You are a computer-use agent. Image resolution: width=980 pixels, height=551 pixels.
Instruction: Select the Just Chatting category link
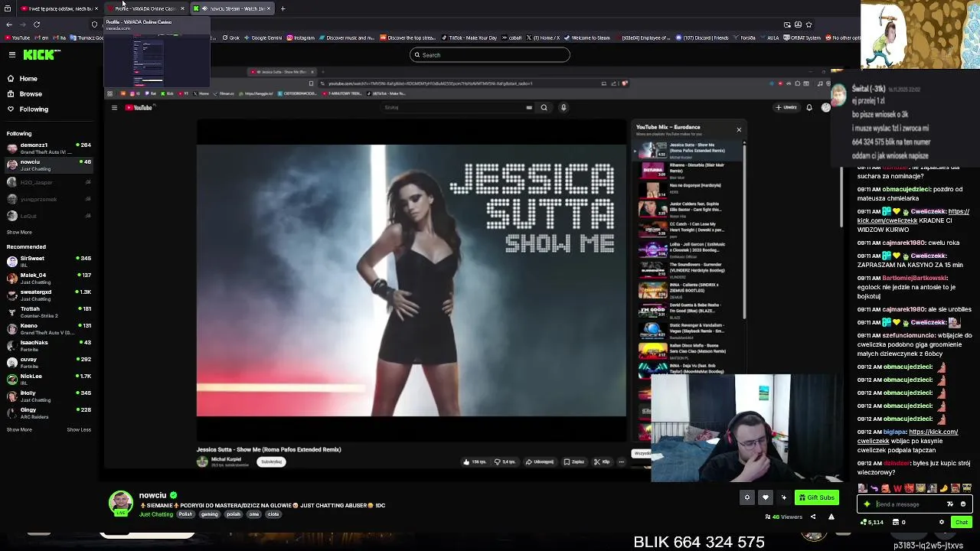point(156,514)
